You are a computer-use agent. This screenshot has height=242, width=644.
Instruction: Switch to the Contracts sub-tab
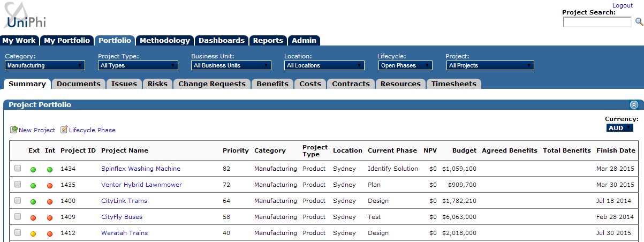tap(351, 84)
